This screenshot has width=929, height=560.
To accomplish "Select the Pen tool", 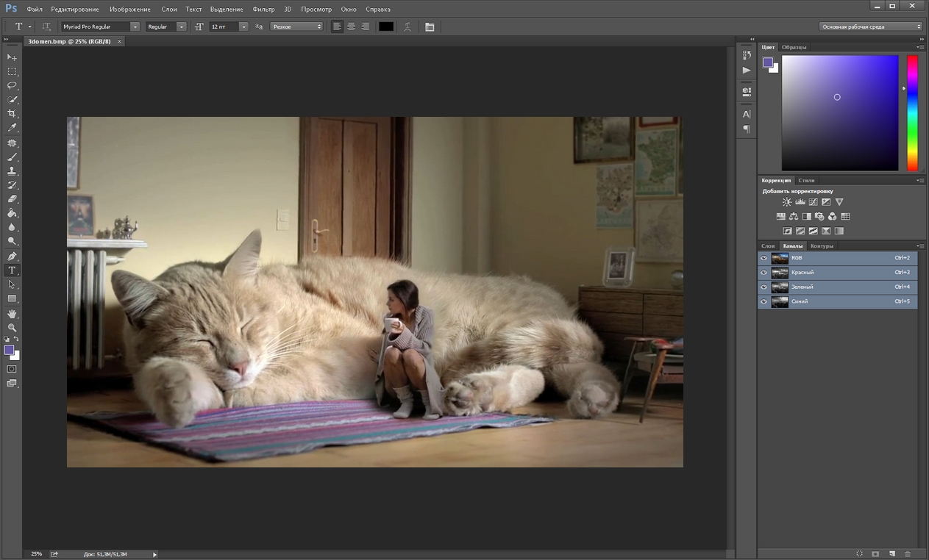I will 12,256.
